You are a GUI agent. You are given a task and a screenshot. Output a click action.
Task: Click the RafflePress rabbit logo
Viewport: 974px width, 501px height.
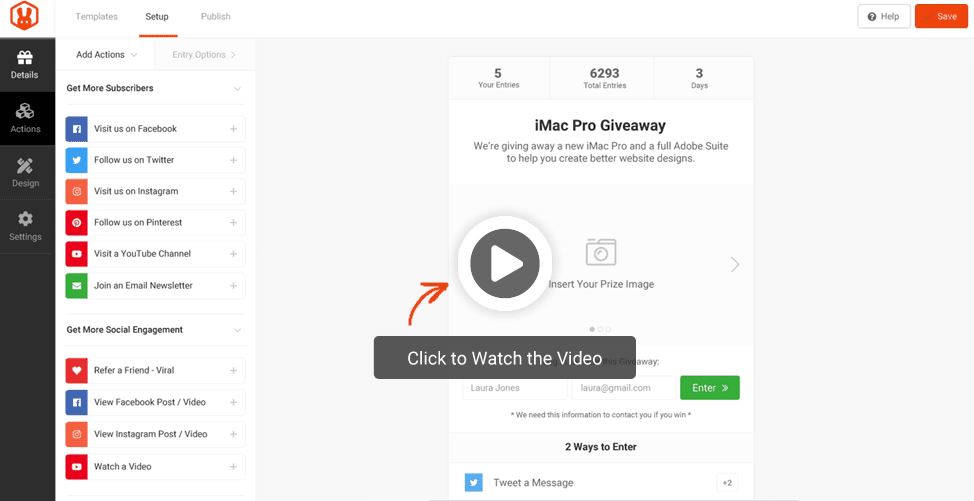click(x=24, y=16)
